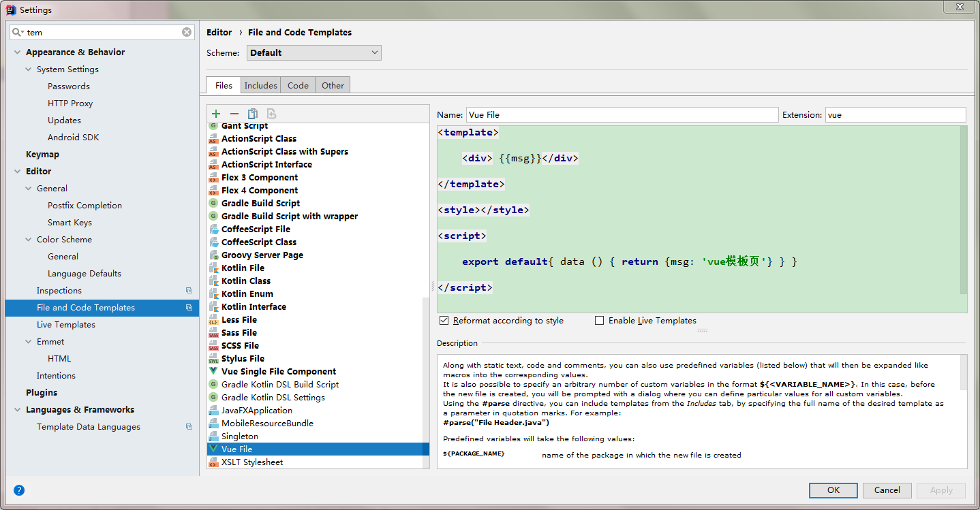
Task: Collapse the System Settings node
Action: (28, 69)
